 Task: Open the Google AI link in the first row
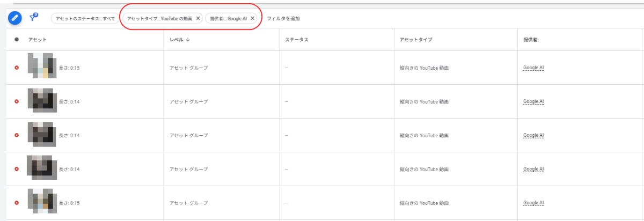[533, 68]
